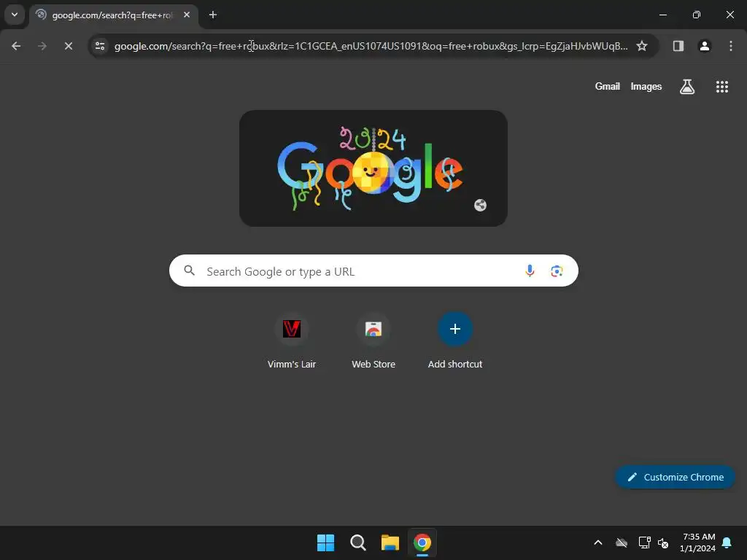
Task: Open the tab search dropdown arrow
Action: (15, 15)
